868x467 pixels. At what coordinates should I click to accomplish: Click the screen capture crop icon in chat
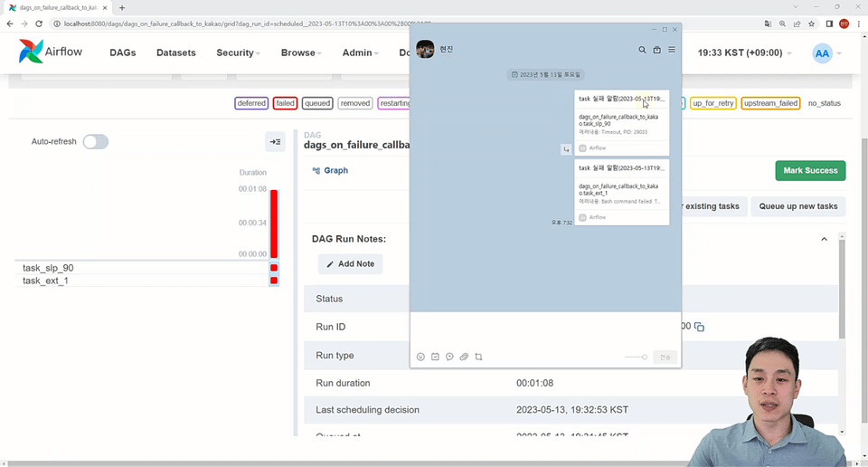479,357
